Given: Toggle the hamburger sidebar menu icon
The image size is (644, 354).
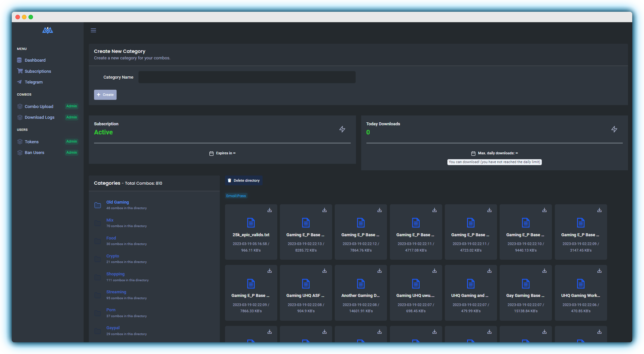Looking at the screenshot, I should pos(93,30).
